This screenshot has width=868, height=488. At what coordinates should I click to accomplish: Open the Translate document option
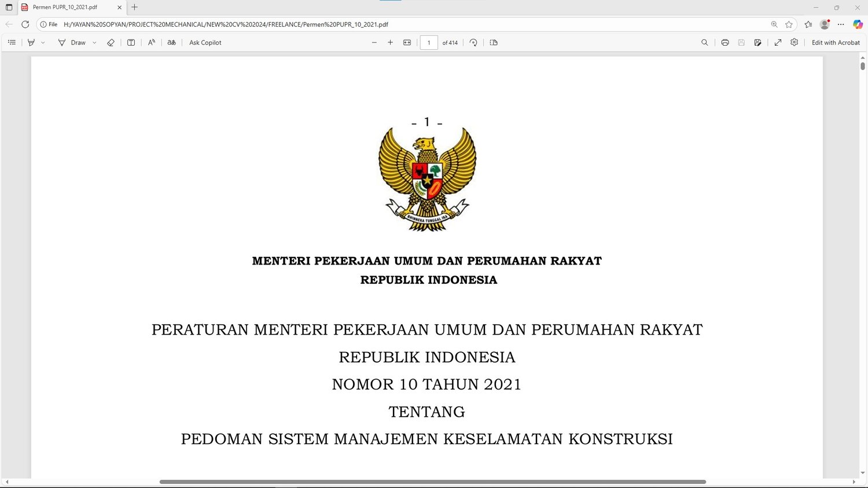click(171, 42)
